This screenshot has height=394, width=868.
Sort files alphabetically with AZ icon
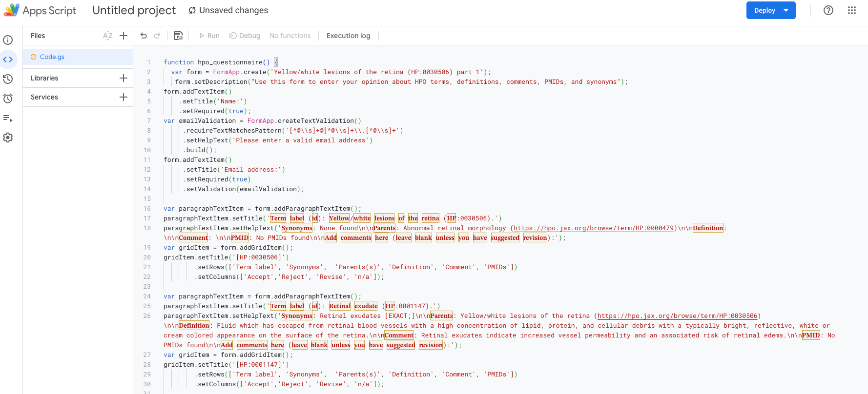pos(108,36)
